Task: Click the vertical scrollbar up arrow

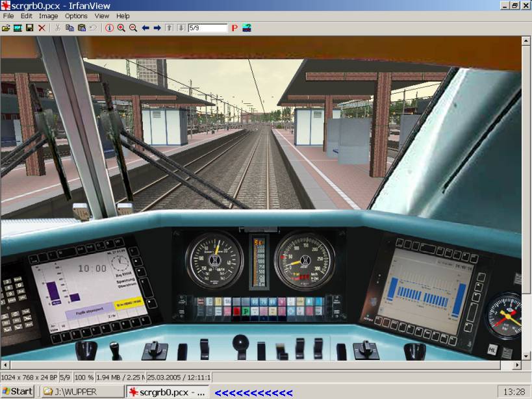Action: click(x=526, y=41)
